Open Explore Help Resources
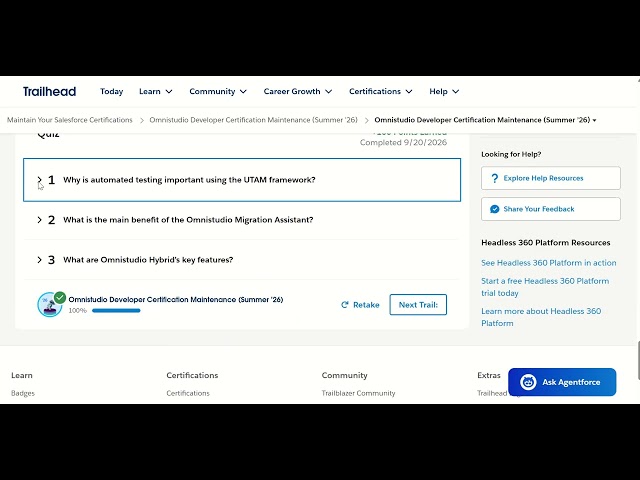The height and width of the screenshot is (480, 640). 551,178
